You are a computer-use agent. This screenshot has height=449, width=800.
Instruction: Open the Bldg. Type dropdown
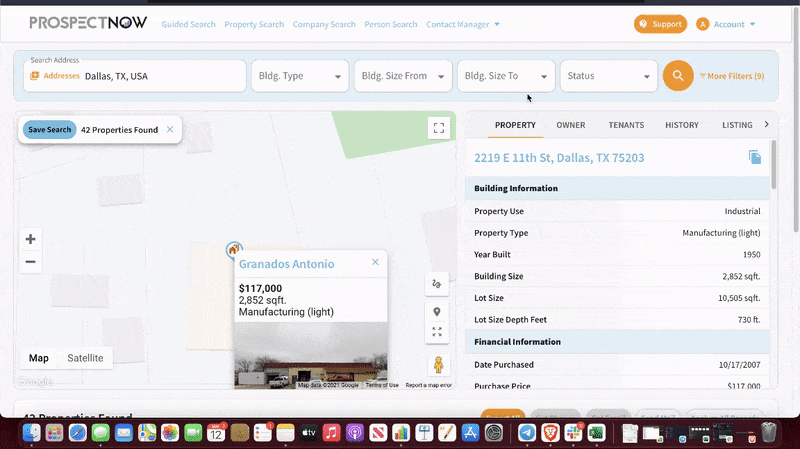tap(299, 76)
